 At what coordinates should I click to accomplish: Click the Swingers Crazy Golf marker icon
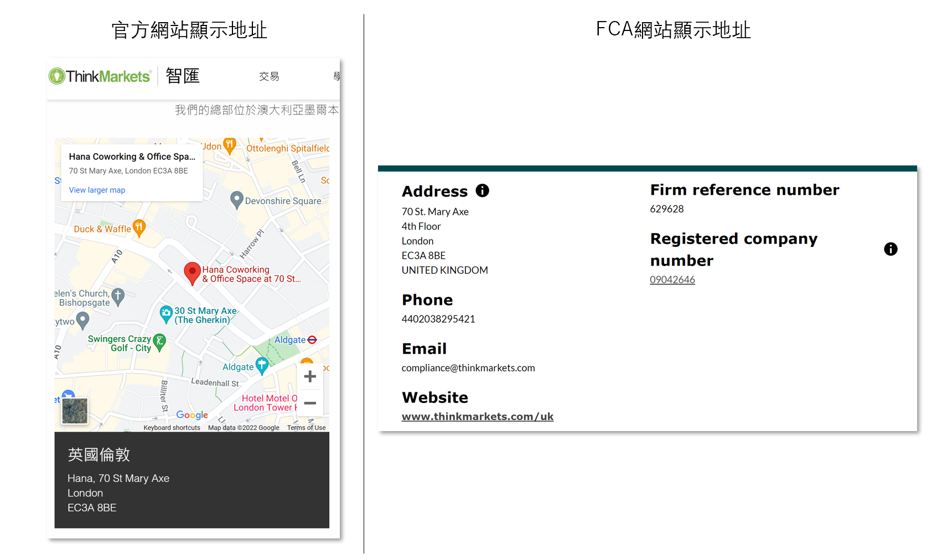pos(159,343)
